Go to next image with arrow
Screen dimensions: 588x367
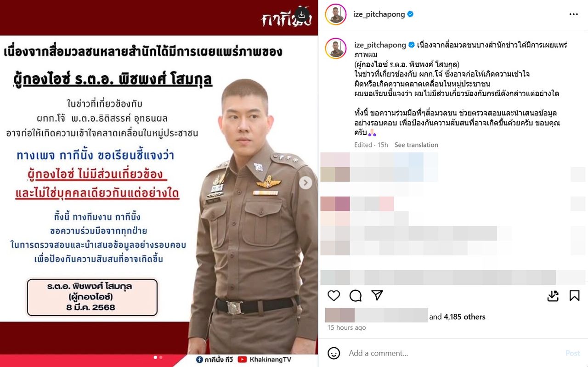(305, 183)
